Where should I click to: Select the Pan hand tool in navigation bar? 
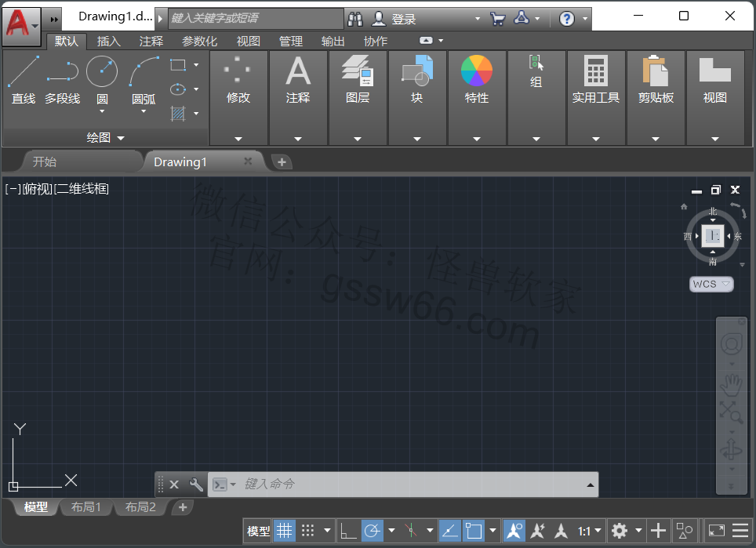coord(732,383)
